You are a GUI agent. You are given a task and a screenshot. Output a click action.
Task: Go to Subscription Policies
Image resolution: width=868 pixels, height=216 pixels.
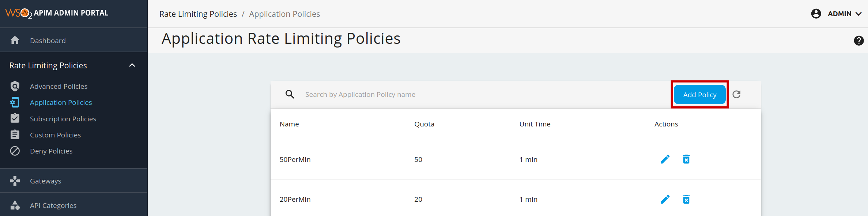click(63, 119)
